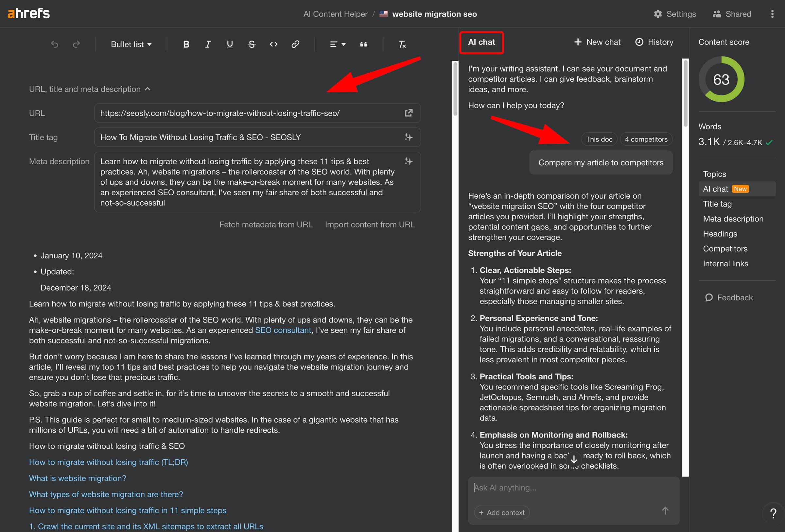Open the URL in a new tab icon
Viewport: 785px width, 532px height.
409,113
